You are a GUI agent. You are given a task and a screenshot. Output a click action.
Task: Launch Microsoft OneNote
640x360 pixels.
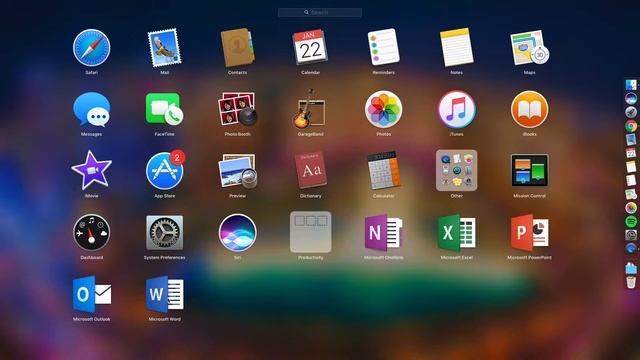pyautogui.click(x=383, y=232)
